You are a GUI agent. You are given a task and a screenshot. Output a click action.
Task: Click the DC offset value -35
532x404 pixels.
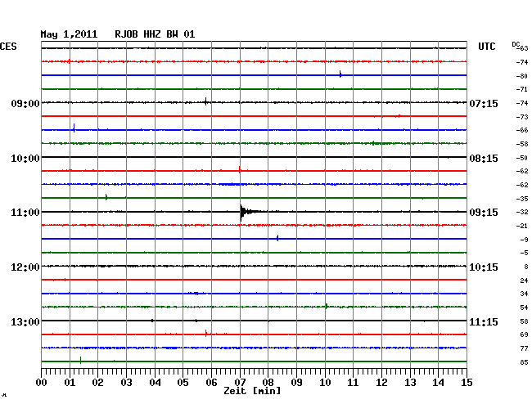pyautogui.click(x=522, y=199)
